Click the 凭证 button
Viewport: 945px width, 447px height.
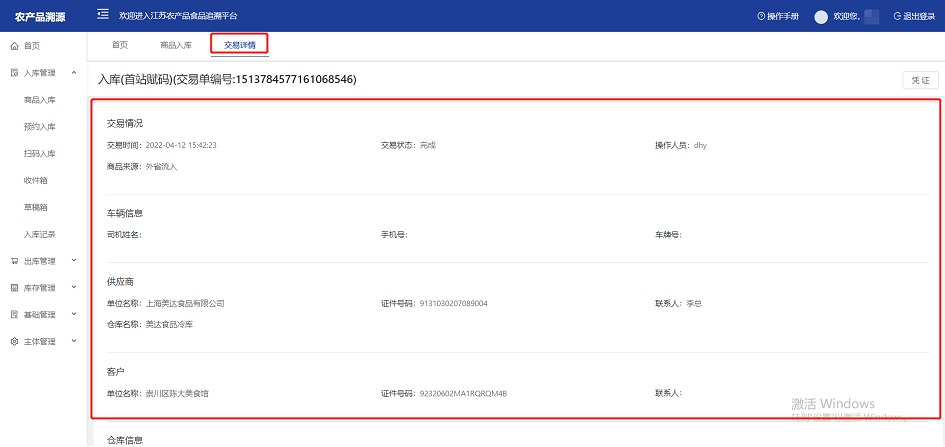point(920,80)
